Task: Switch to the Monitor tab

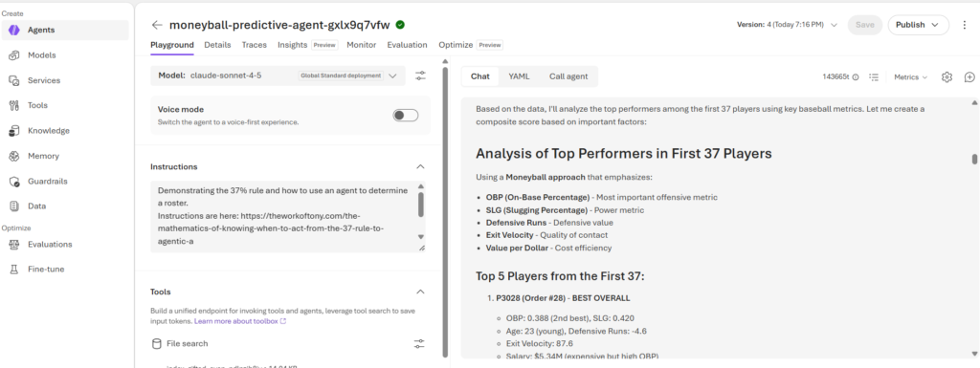Action: (x=361, y=45)
